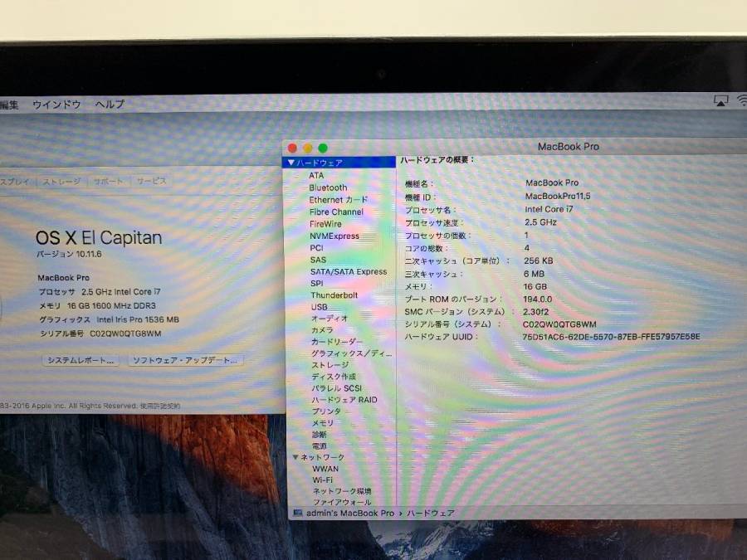Select ファイアウォール entry
The height and width of the screenshot is (560, 747).
coord(342,502)
